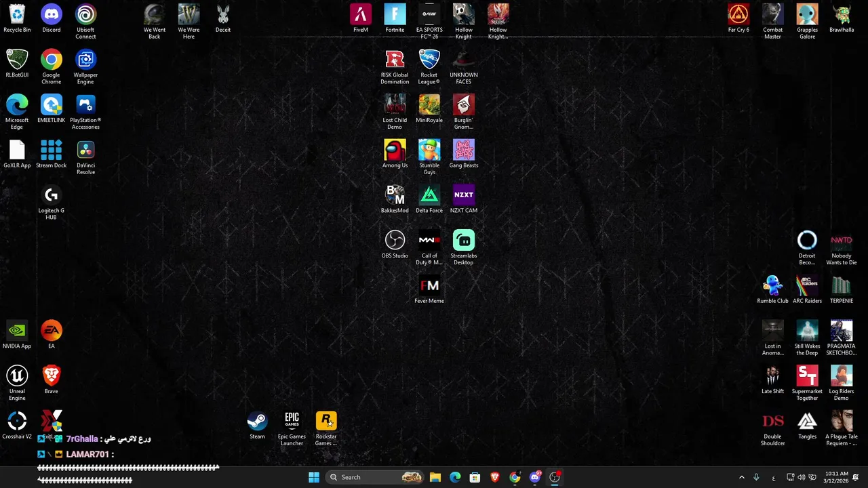Open Burglin' Gnomes desktop icon

464,113
